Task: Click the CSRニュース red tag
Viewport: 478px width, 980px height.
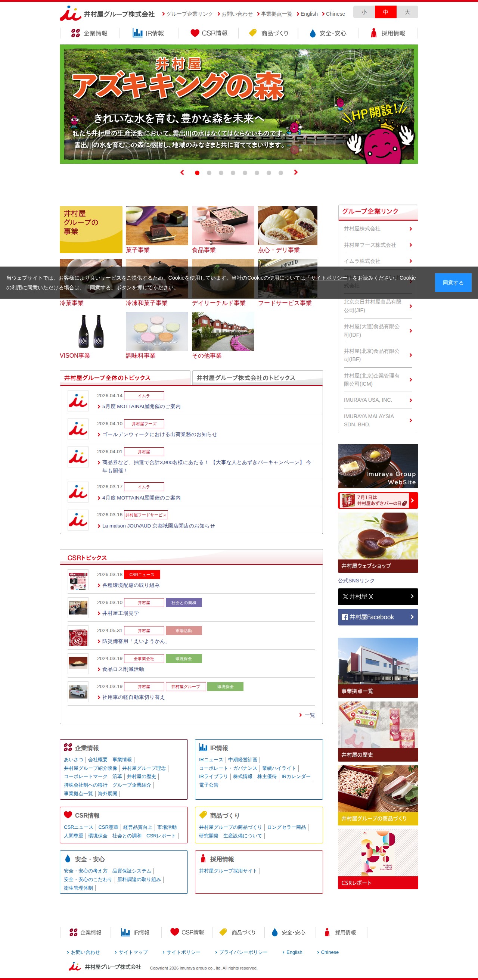Action: click(x=142, y=575)
